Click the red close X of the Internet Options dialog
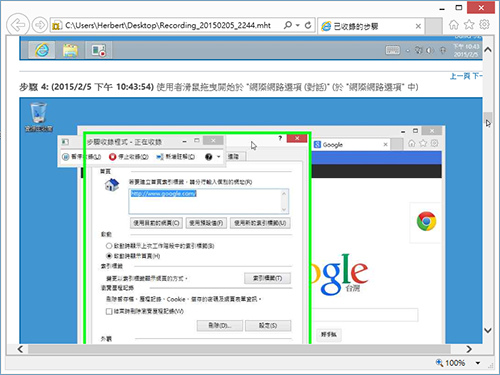 (x=297, y=138)
